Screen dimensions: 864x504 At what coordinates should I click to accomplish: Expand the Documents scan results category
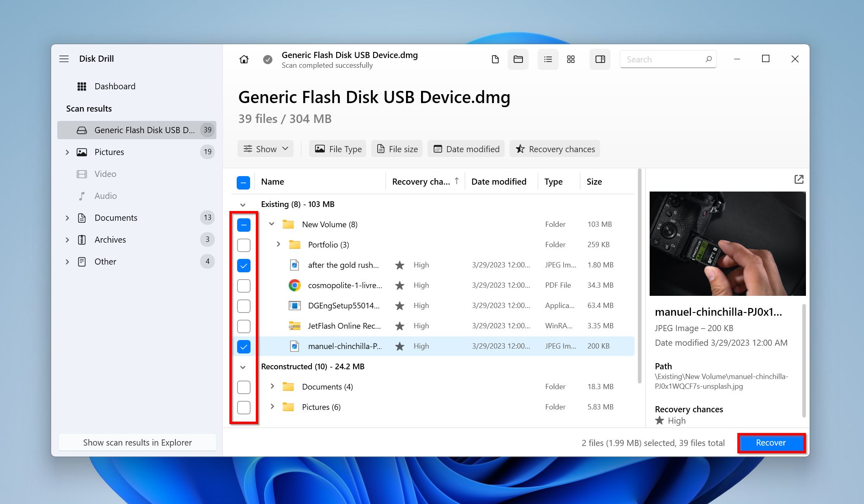(67, 217)
